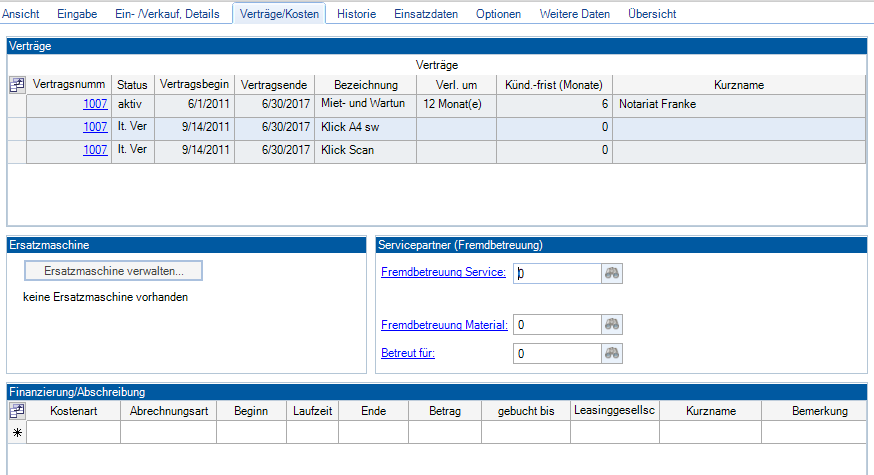The width and height of the screenshot is (874, 475).
Task: Click into the Betreut für input field
Action: click(556, 353)
